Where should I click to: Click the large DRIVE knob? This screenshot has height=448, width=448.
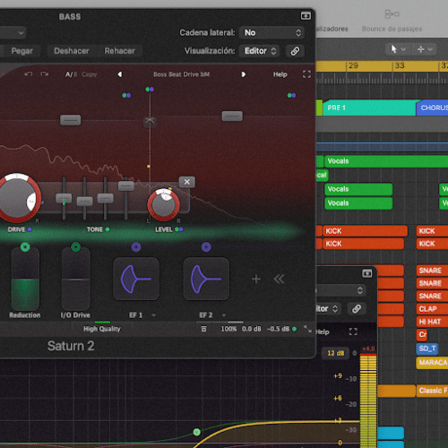tap(18, 198)
